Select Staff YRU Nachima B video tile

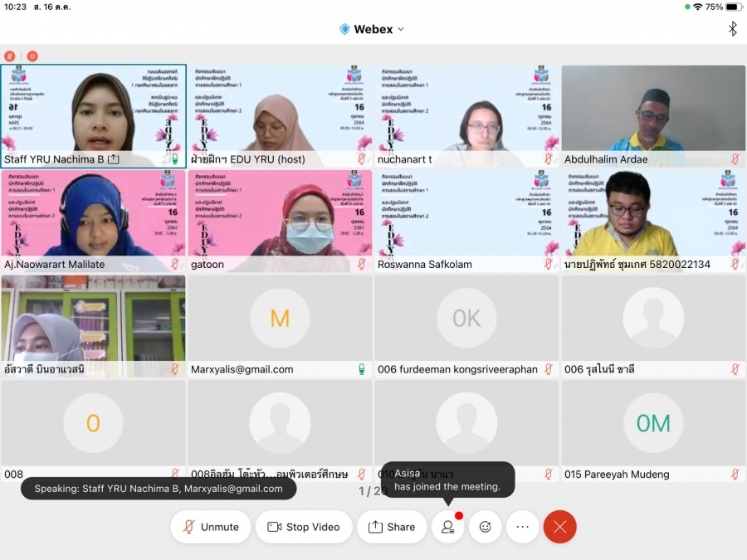[x=93, y=112]
